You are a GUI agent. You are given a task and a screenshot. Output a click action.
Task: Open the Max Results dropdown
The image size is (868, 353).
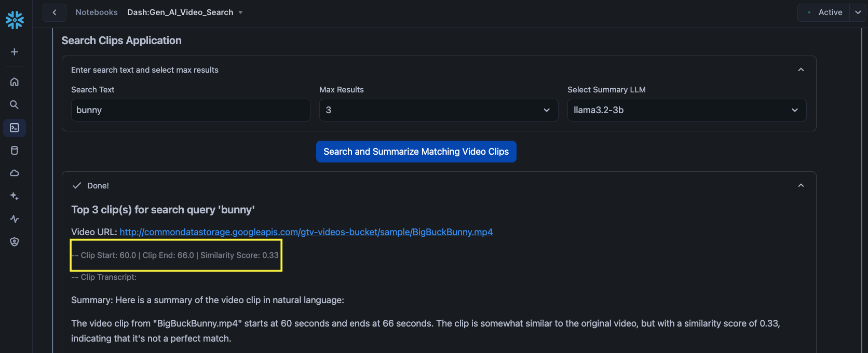[438, 110]
